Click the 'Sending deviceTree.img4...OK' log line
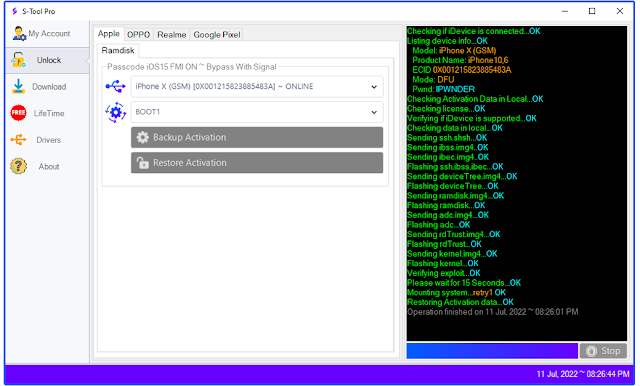This screenshot has width=640, height=386. 462,176
